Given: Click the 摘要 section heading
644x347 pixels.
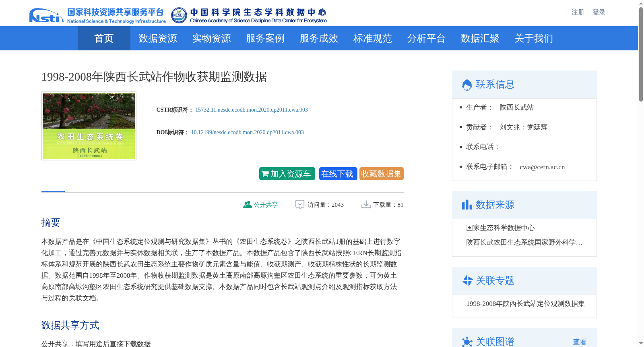Looking at the screenshot, I should [x=51, y=222].
